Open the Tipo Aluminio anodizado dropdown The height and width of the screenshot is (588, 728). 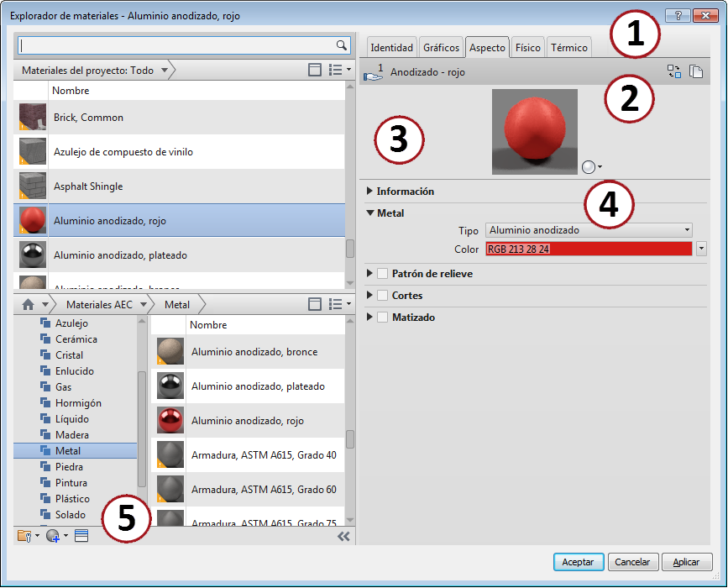point(589,230)
